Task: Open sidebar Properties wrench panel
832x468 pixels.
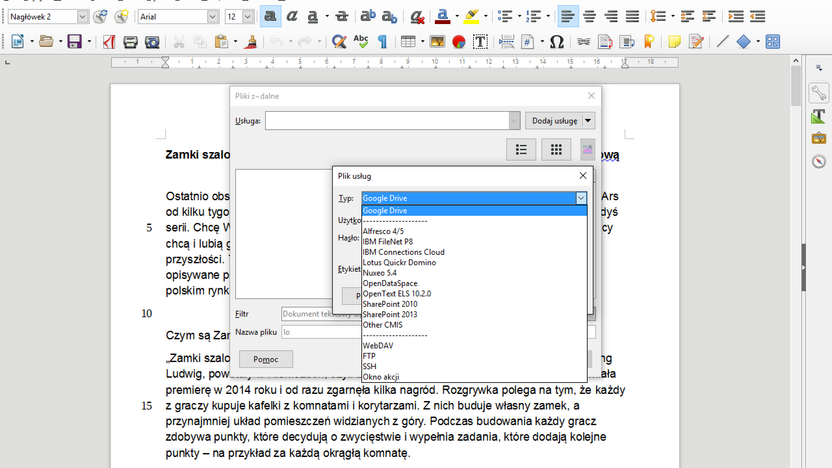Action: click(x=819, y=93)
